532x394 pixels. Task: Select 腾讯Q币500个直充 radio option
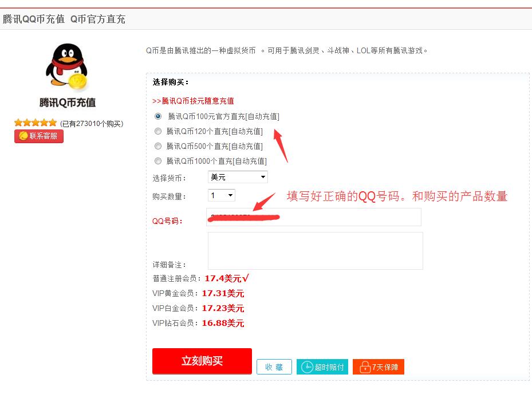(158, 146)
